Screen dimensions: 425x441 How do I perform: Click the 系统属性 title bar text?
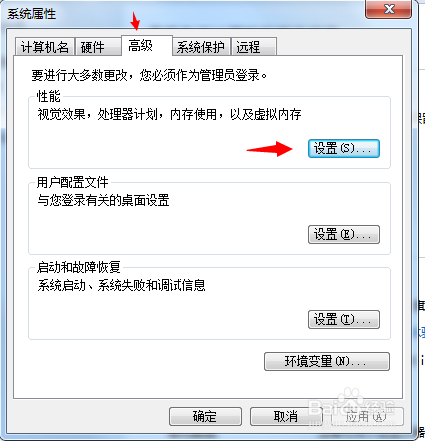(32, 14)
